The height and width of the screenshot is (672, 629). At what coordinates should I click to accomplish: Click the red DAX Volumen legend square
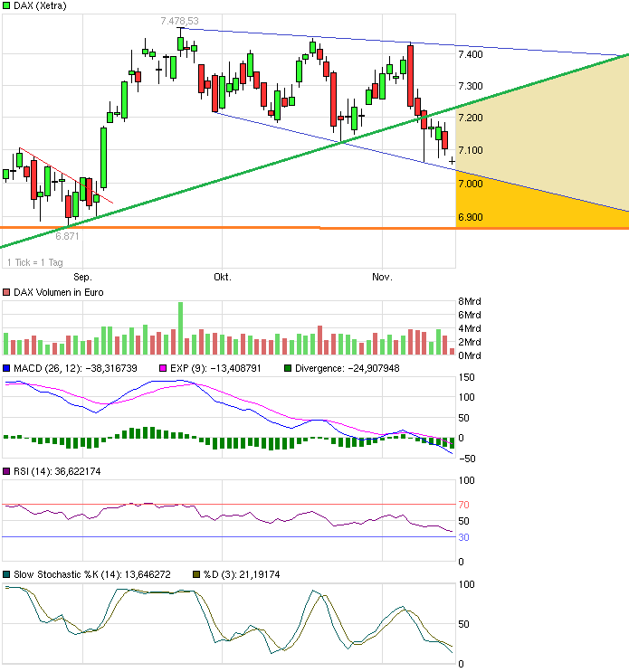pyautogui.click(x=6, y=292)
